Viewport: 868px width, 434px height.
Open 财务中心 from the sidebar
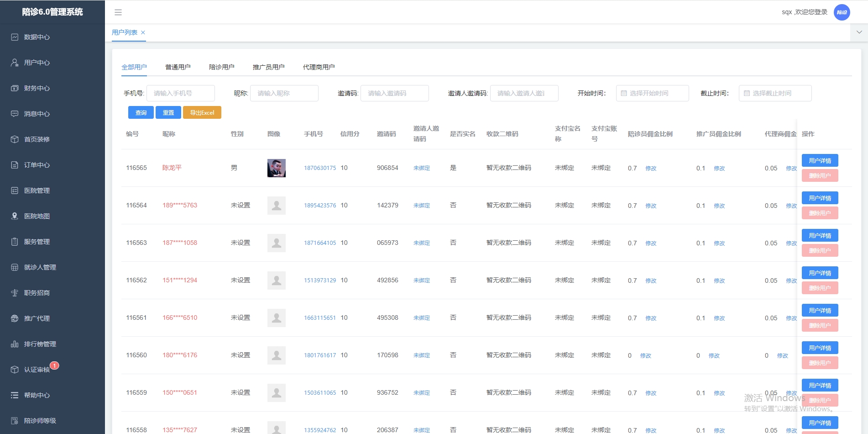pyautogui.click(x=37, y=88)
